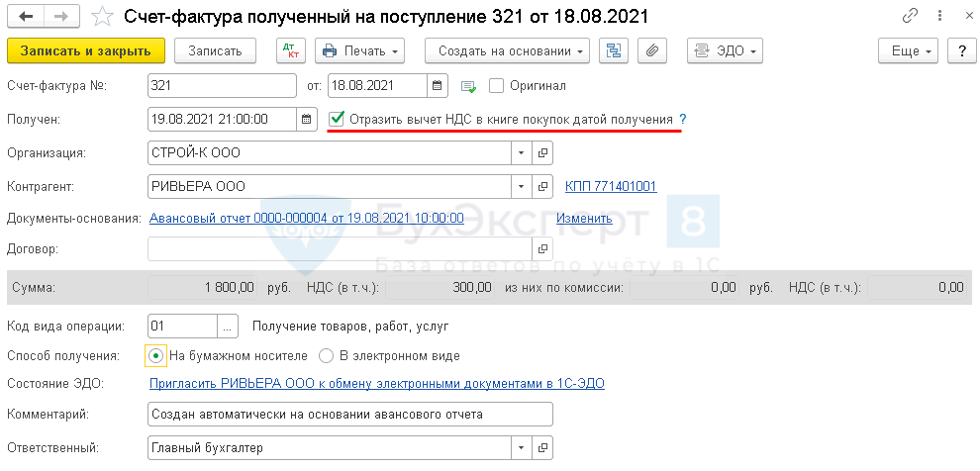The image size is (980, 471).
Task: Open attached files via paperclip icon
Action: coord(650,51)
